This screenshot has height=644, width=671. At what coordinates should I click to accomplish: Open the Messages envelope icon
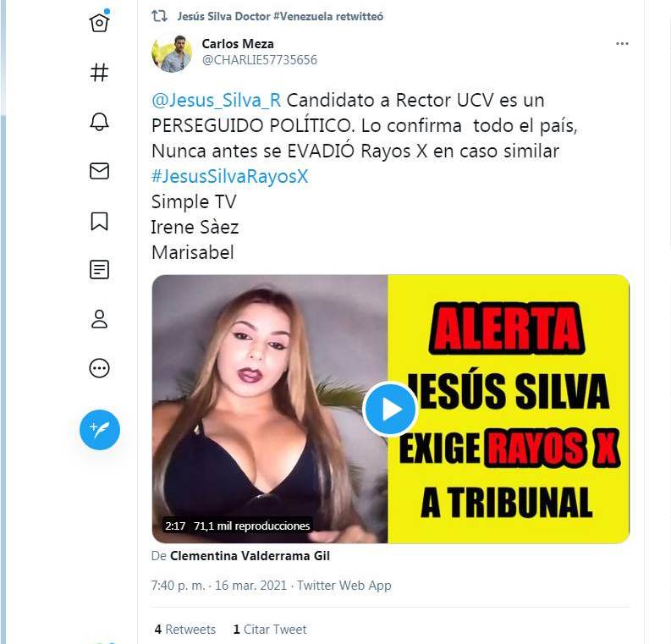click(x=99, y=171)
